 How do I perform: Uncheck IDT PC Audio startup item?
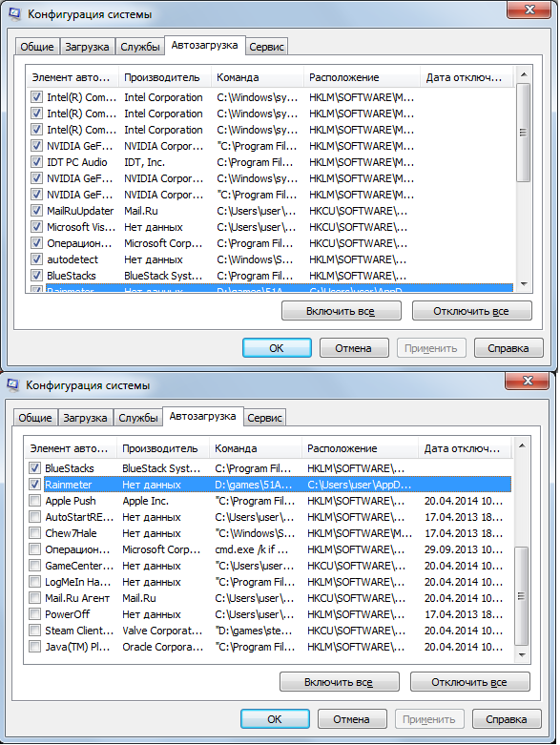(x=36, y=162)
